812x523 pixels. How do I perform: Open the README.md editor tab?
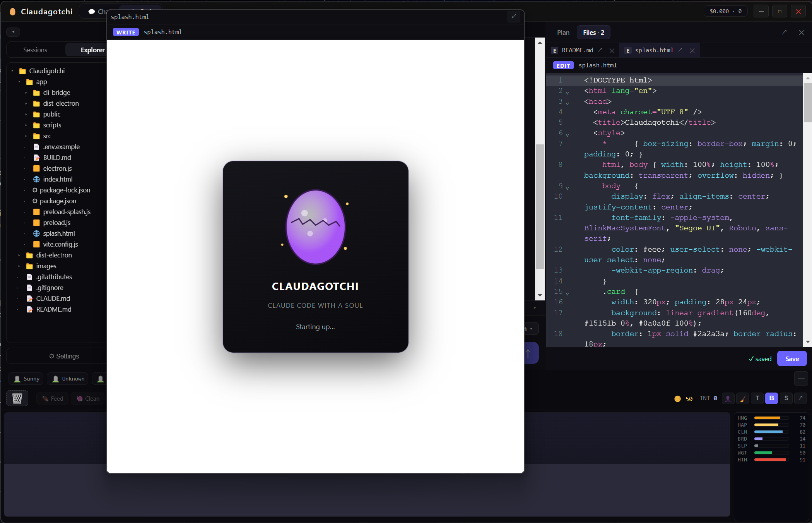pyautogui.click(x=577, y=50)
